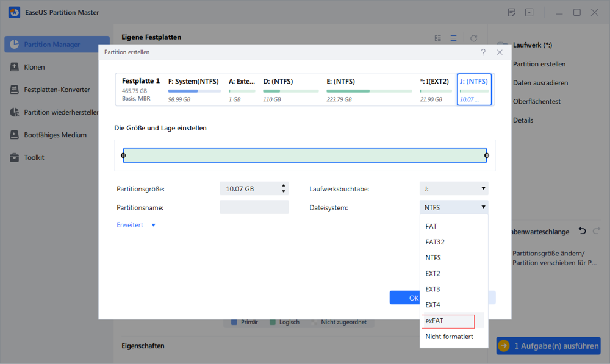Open Bootfähiges Medium section
This screenshot has width=610, height=364.
click(x=57, y=135)
